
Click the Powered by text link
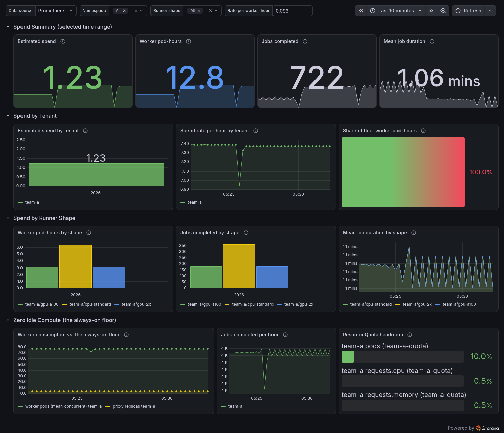click(x=461, y=428)
